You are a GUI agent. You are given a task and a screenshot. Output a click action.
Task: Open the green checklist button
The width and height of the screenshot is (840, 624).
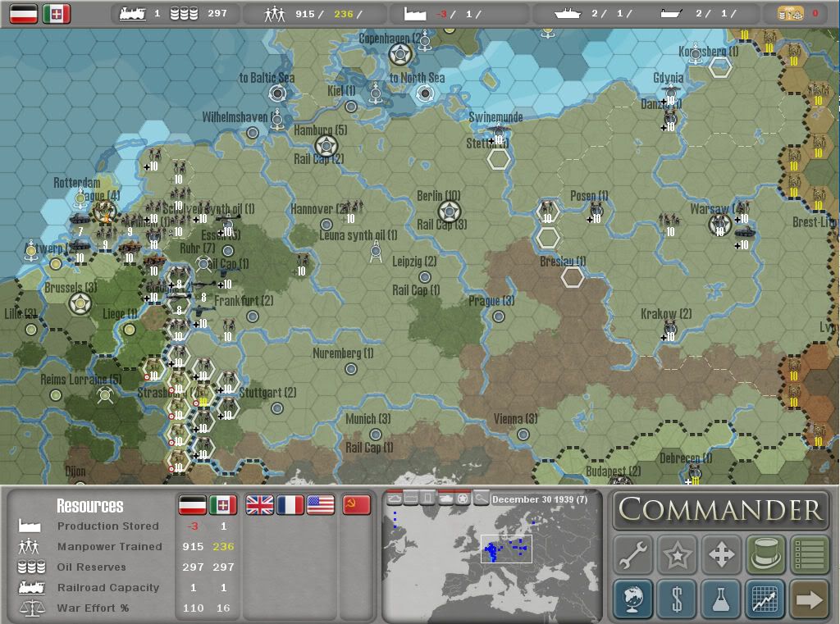pos(810,555)
